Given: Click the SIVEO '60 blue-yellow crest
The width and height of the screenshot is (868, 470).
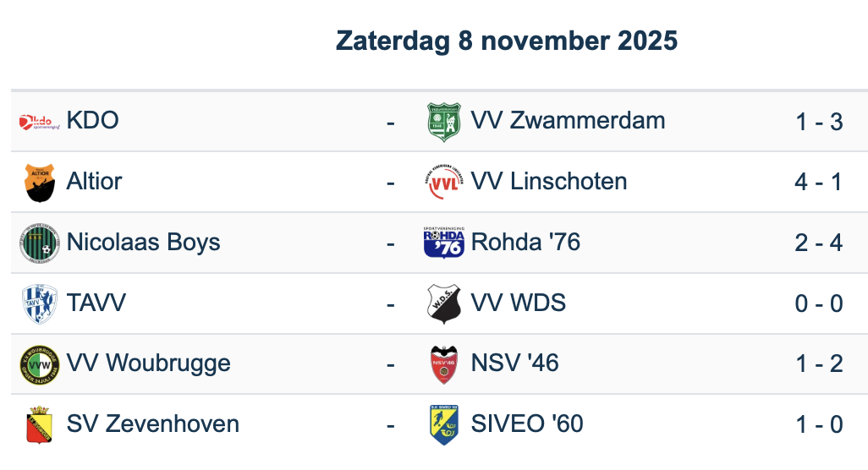Looking at the screenshot, I should pos(443,425).
